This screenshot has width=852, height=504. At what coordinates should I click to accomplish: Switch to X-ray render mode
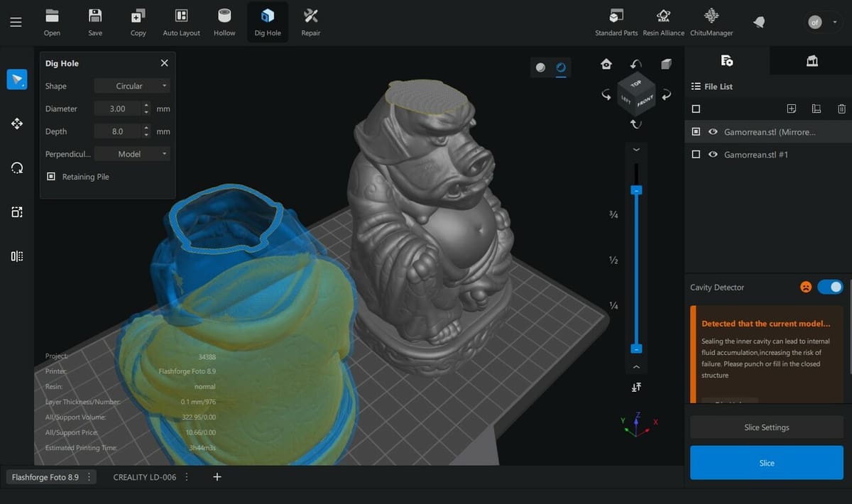pos(561,67)
